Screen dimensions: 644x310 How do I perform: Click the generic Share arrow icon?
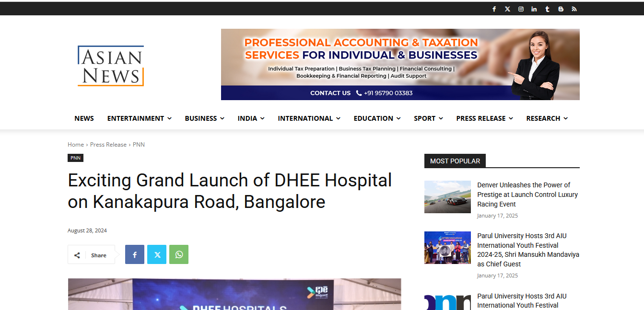(77, 254)
